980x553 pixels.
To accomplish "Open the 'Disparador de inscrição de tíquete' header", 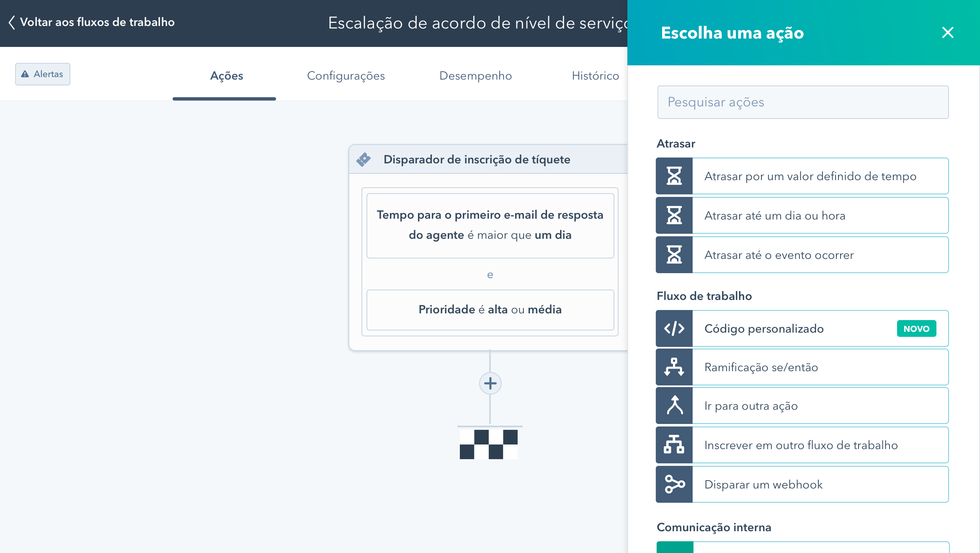I will tap(477, 160).
